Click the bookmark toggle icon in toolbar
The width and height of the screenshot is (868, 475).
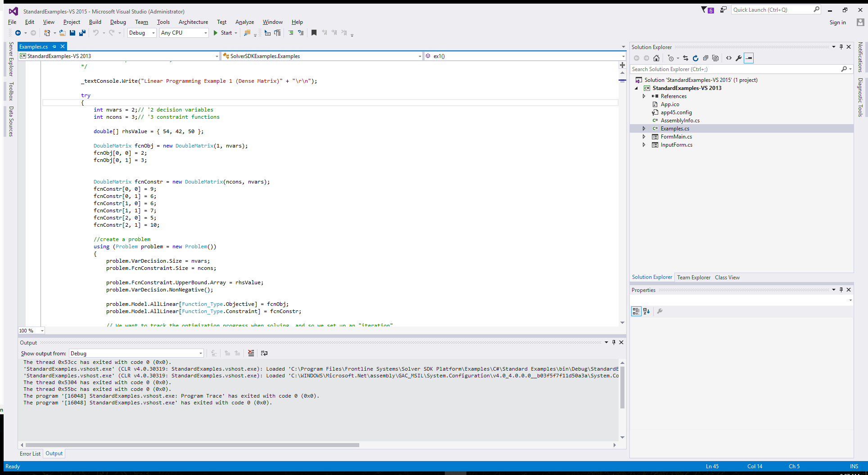tap(314, 33)
